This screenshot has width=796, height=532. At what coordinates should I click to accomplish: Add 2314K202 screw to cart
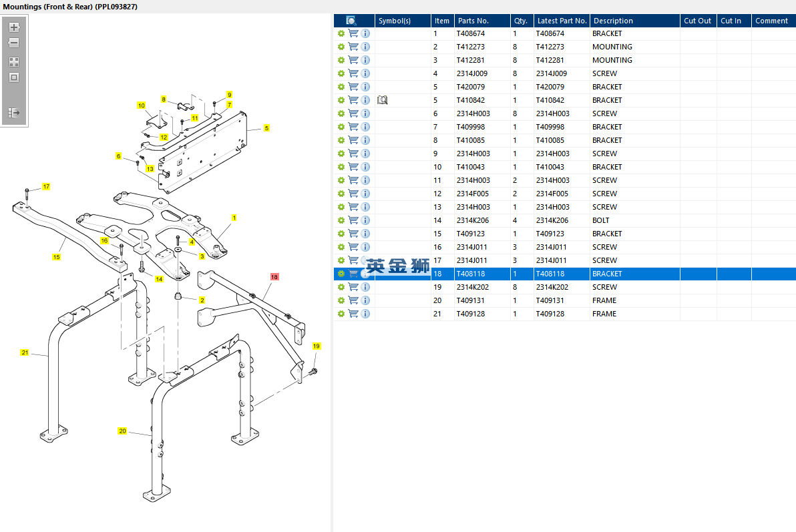(353, 287)
